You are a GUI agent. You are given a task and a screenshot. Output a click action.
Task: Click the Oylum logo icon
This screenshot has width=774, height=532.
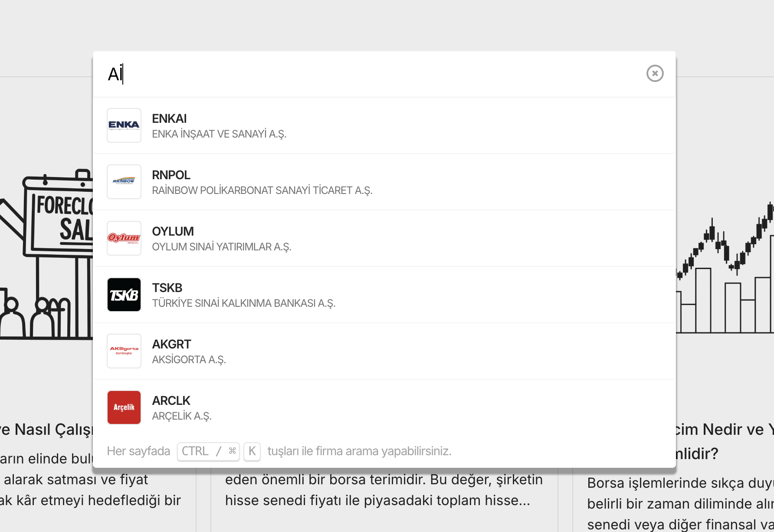(124, 238)
